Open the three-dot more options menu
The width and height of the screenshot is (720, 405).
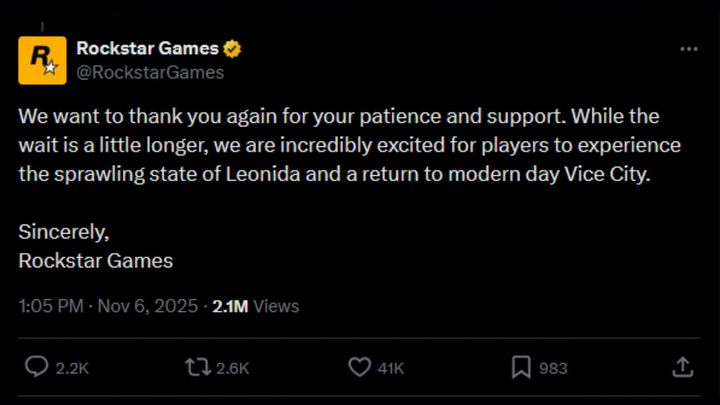point(688,49)
